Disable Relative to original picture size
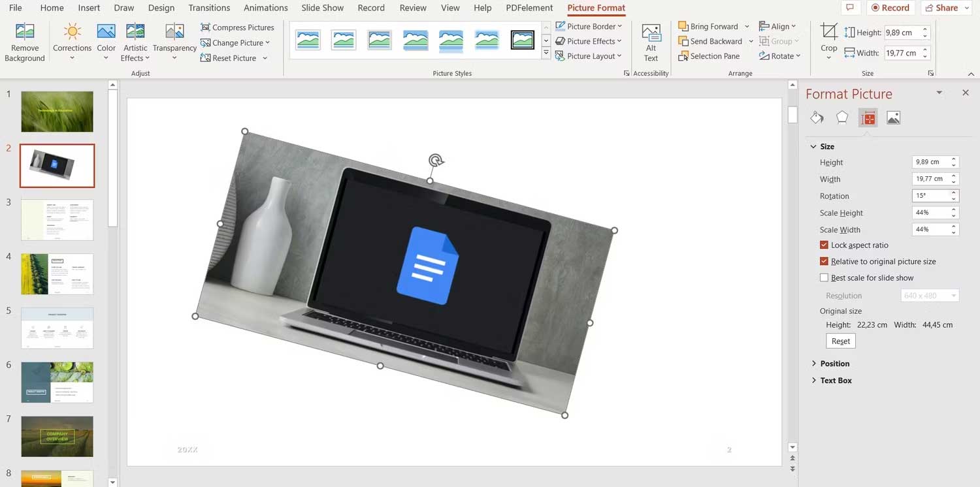The width and height of the screenshot is (980, 487). tap(825, 261)
